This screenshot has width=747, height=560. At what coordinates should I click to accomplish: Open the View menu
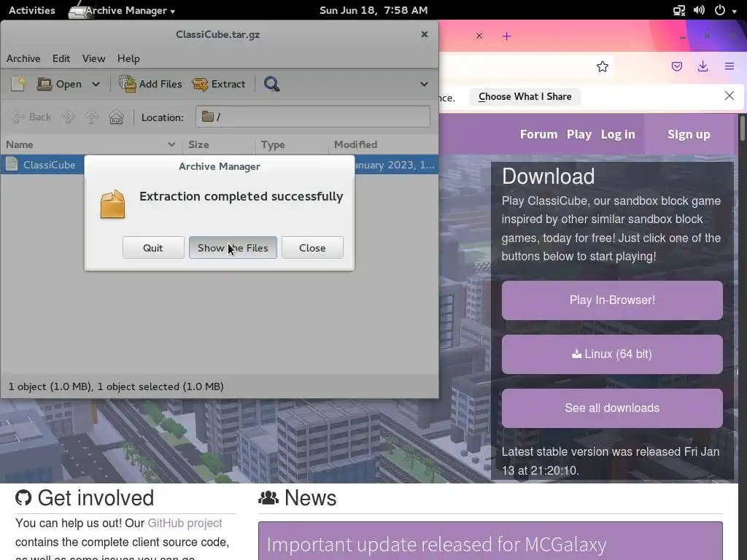tap(93, 58)
